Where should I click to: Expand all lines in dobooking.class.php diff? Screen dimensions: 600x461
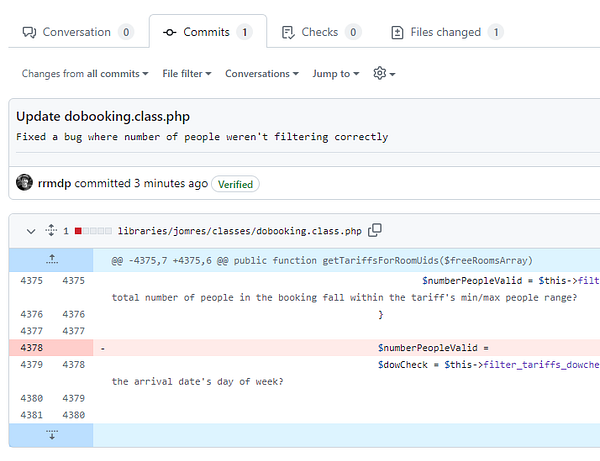[x=51, y=230]
